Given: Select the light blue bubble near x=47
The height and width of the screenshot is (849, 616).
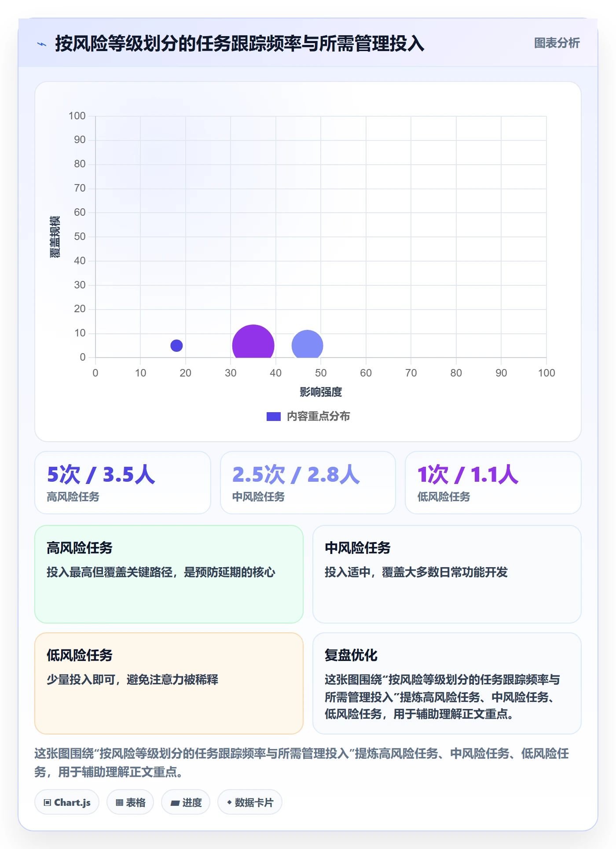Looking at the screenshot, I should point(307,344).
